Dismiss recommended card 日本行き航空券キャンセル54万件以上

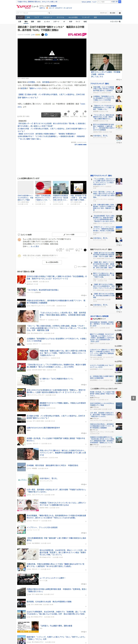pyautogui.click(x=33, y=204)
